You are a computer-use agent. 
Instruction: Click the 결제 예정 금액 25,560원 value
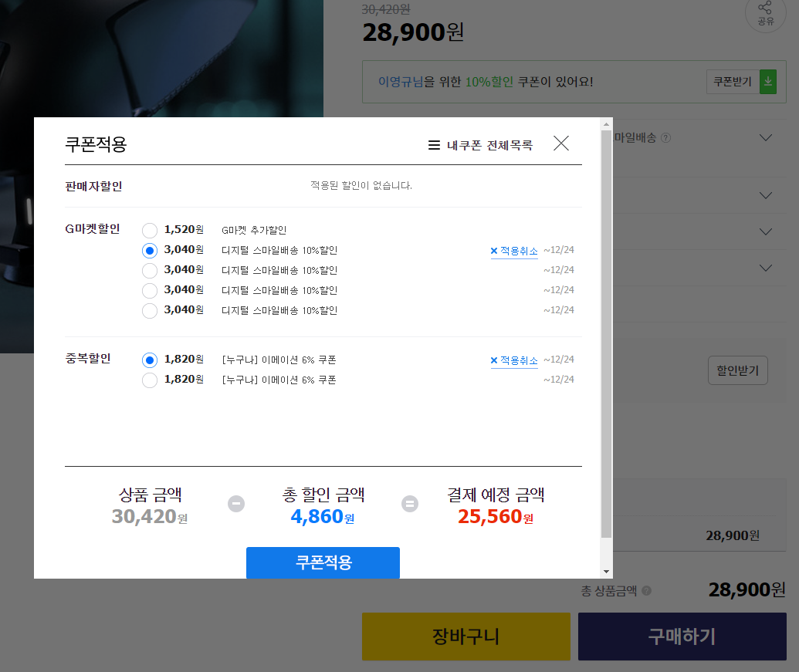496,517
